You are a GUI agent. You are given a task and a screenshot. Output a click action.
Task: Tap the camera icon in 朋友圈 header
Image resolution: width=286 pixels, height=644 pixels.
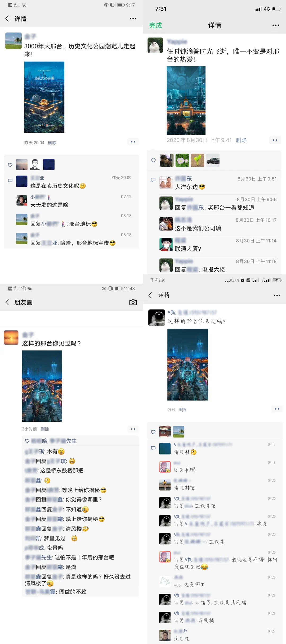click(x=133, y=302)
